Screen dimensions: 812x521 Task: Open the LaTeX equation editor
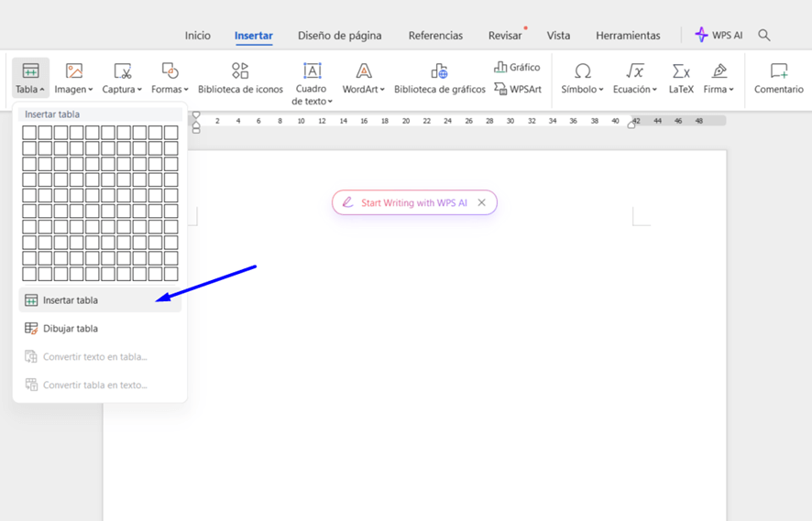(x=681, y=78)
